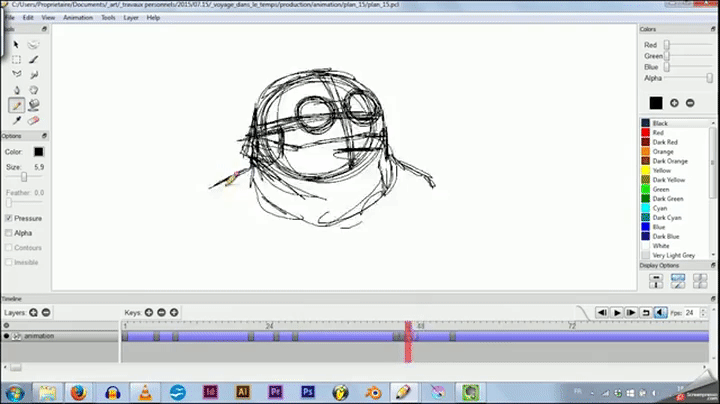
Task: Open the View menu
Action: 48,17
